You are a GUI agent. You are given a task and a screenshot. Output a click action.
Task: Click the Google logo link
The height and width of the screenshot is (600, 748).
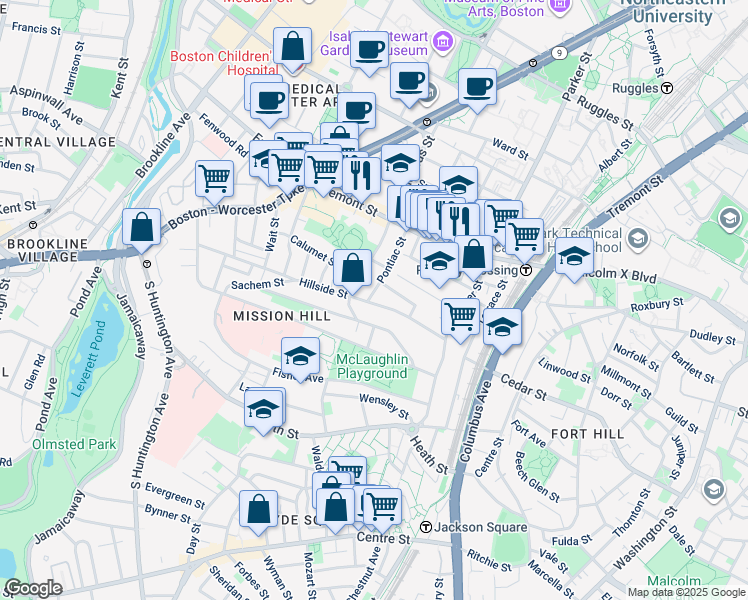(x=33, y=589)
